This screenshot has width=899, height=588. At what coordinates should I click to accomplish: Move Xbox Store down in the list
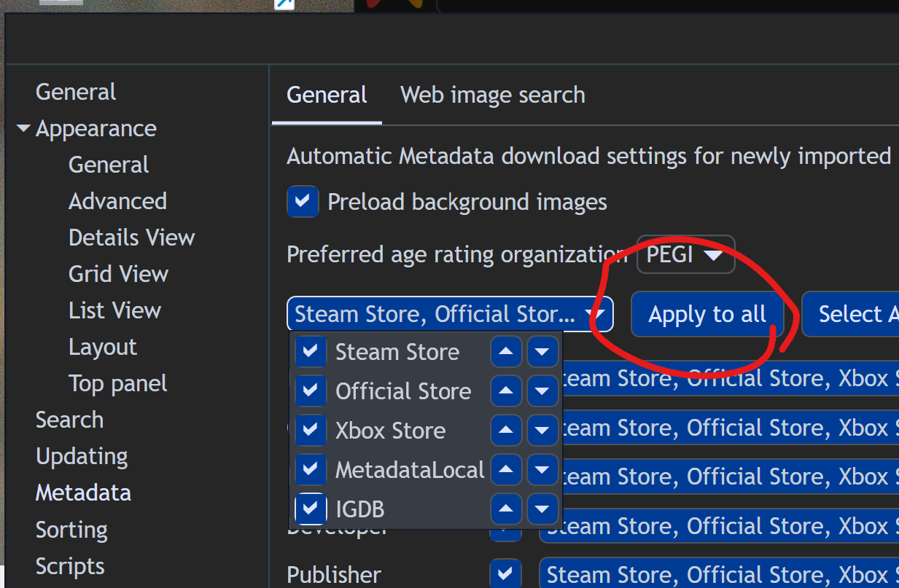click(x=542, y=431)
